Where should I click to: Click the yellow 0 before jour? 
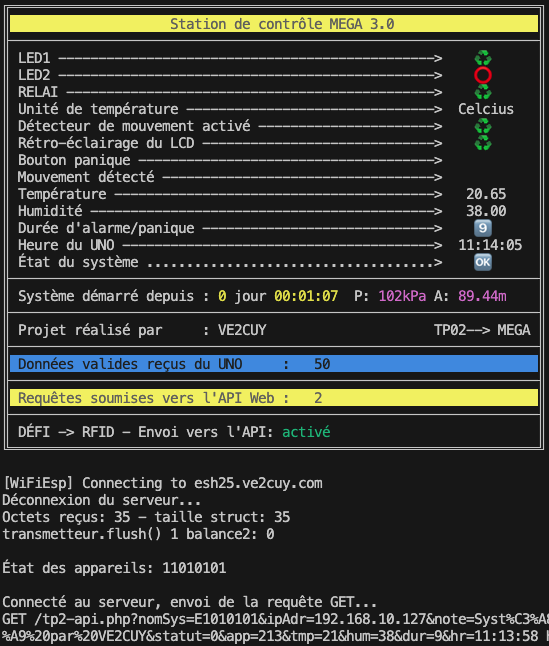[x=222, y=296]
